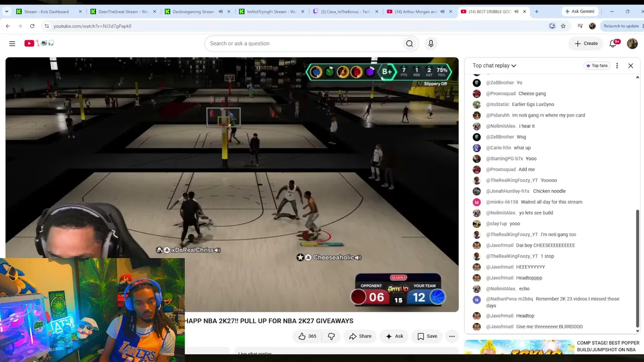
Task: Open more actions under the video
Action: (452, 336)
